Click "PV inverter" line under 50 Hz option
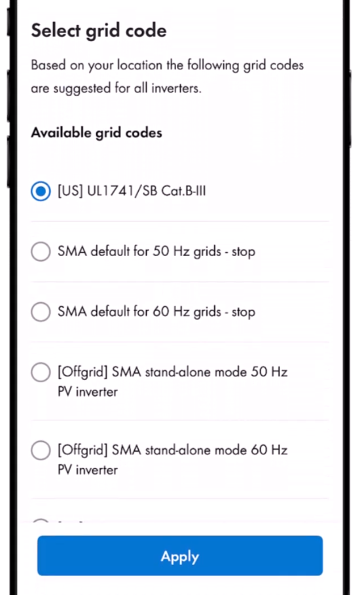The image size is (364, 595). [x=88, y=391]
